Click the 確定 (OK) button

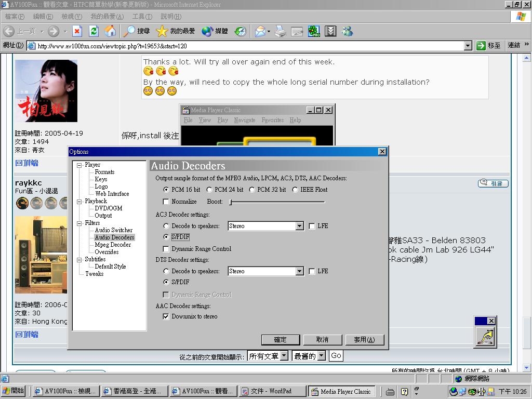coord(281,340)
